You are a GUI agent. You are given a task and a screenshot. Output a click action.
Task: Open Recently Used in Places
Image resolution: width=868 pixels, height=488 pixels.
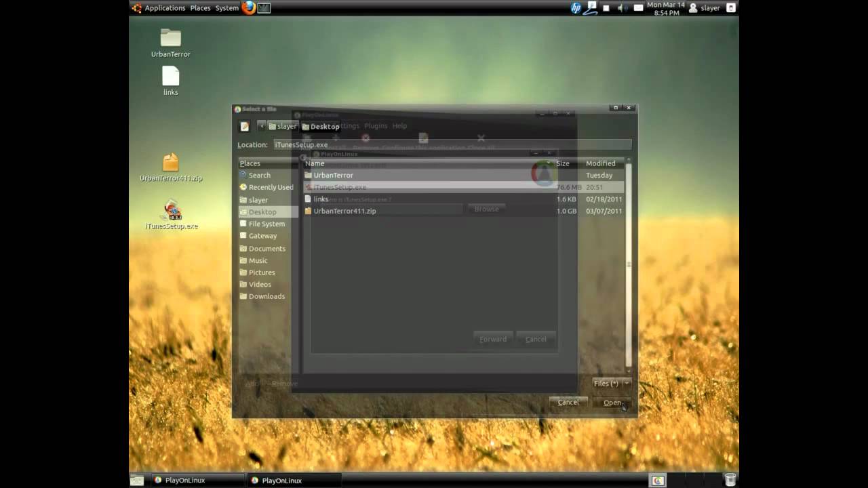[x=268, y=187]
